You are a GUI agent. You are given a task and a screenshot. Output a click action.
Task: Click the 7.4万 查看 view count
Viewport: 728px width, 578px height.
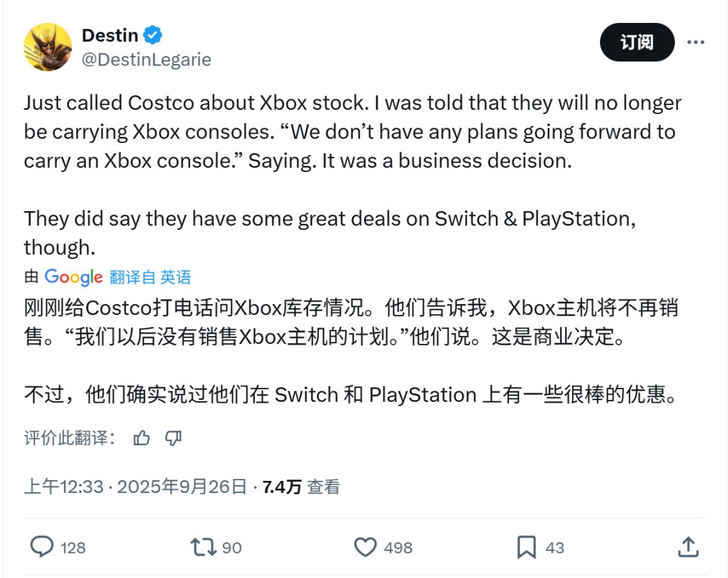click(x=301, y=486)
